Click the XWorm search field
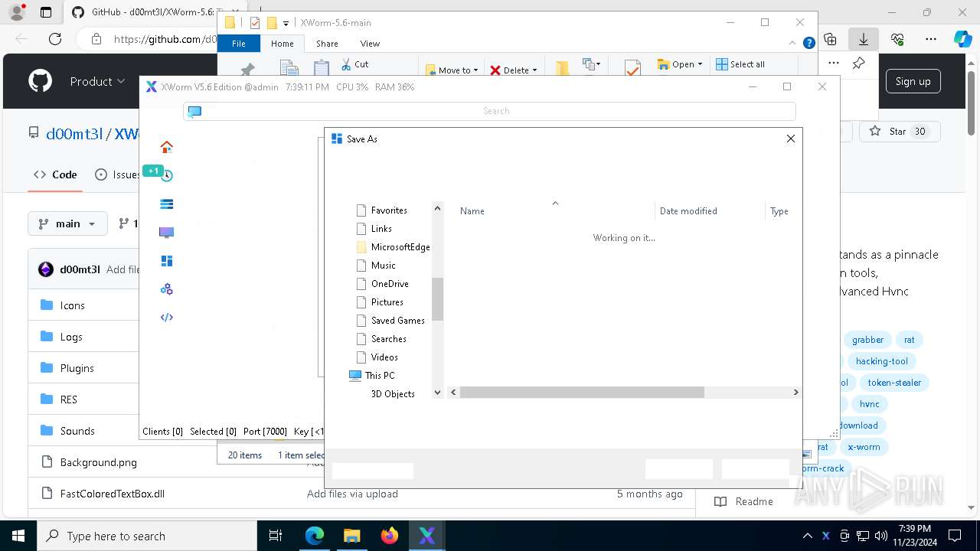The width and height of the screenshot is (980, 551). click(490, 111)
